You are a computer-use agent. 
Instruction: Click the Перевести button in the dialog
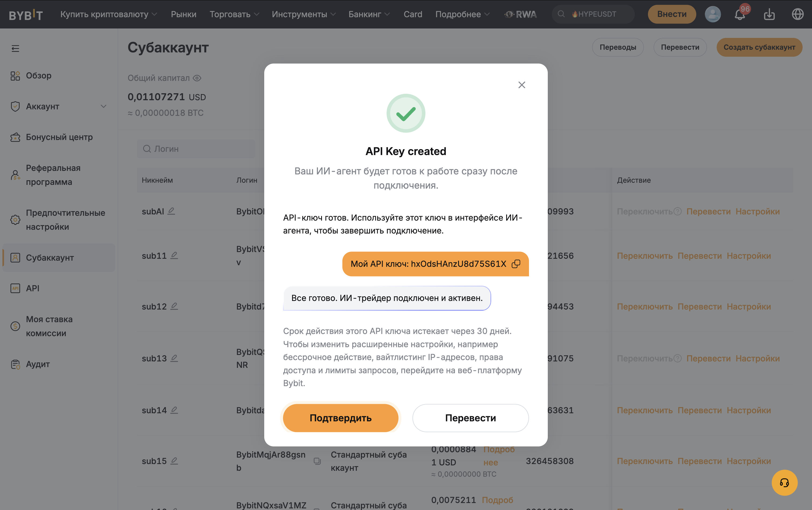point(470,418)
